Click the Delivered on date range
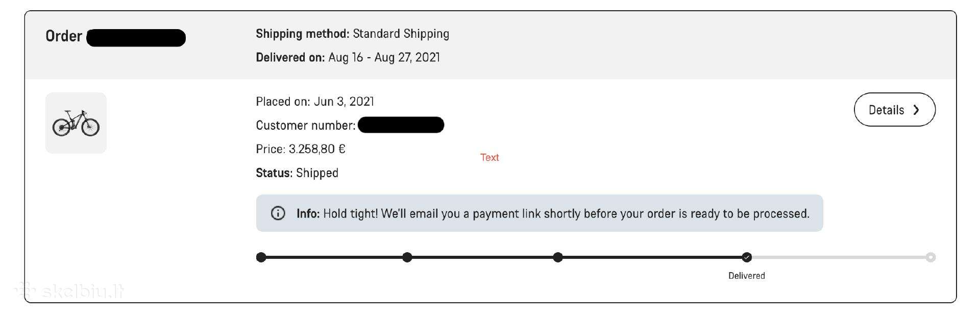 [348, 57]
